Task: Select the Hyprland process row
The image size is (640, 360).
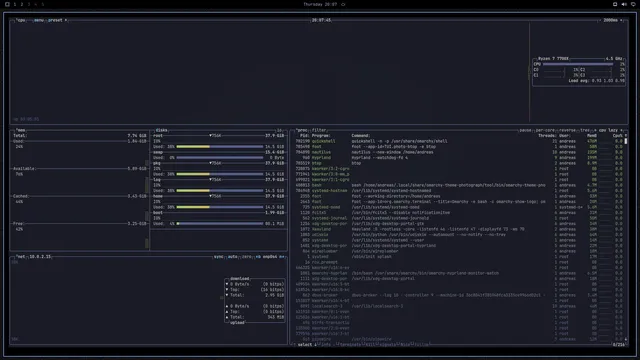Action: tap(459, 158)
